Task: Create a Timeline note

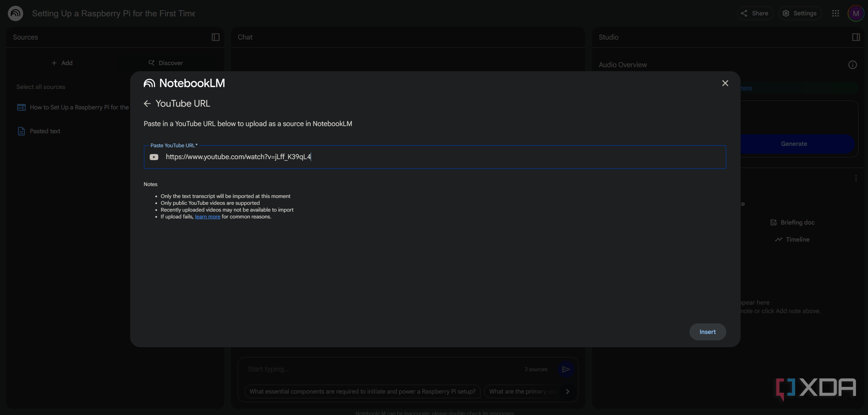Action: click(792, 240)
